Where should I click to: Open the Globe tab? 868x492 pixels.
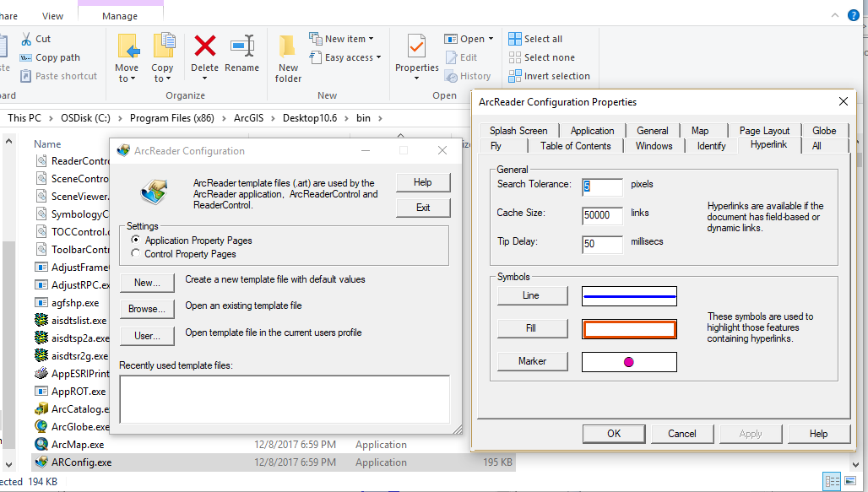pos(824,131)
